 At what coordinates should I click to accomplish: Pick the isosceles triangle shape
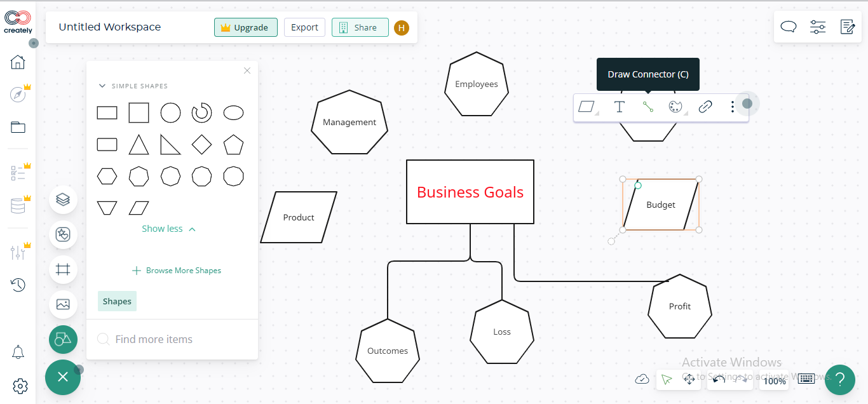click(x=139, y=144)
